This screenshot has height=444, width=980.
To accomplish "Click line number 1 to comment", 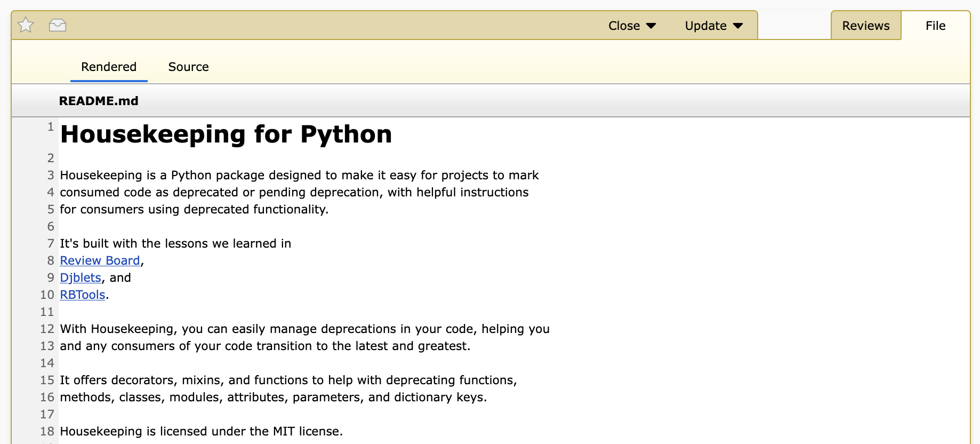I will 51,126.
